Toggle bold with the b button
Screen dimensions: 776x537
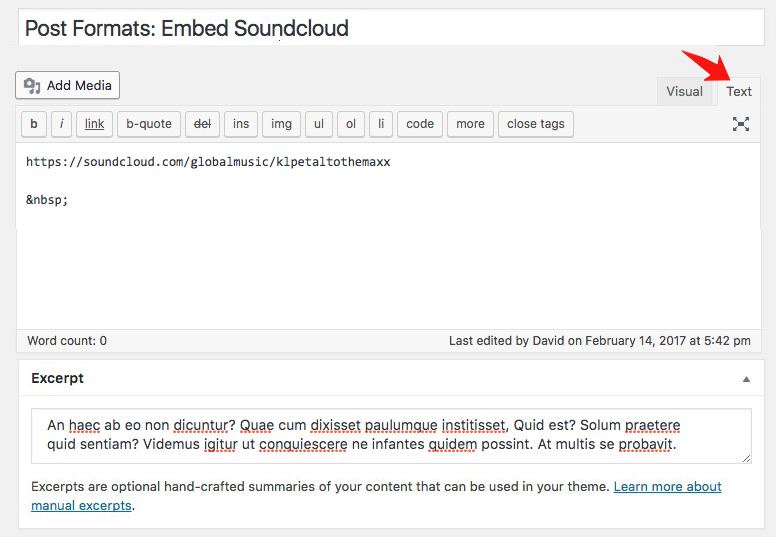34,124
